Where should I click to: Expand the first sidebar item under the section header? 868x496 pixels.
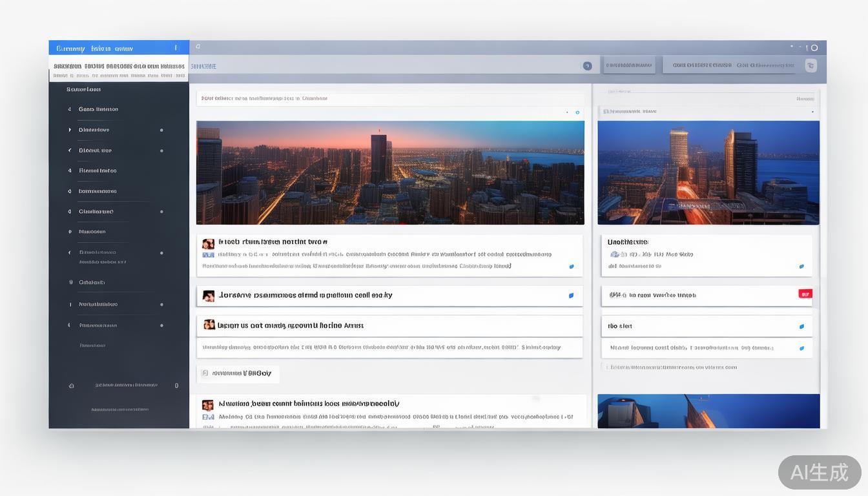70,109
